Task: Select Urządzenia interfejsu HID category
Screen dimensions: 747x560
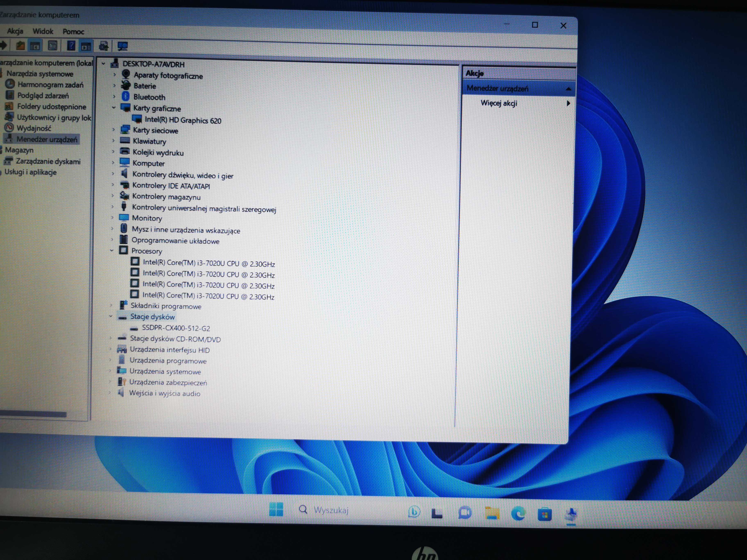Action: 170,350
